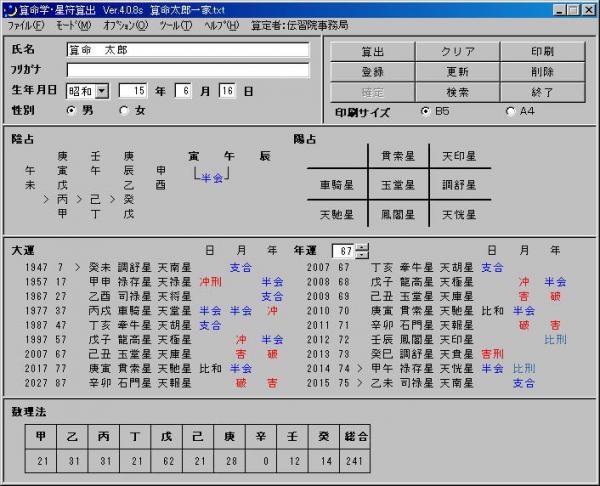Viewport: 600px width, 486px height.
Task: Focus the birth month field showing 6
Action: pyautogui.click(x=183, y=91)
